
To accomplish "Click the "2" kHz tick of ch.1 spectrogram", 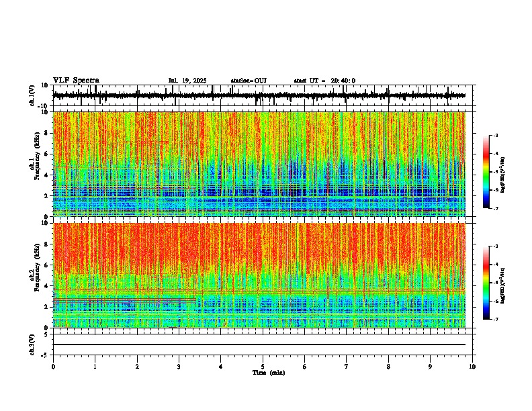I will click(47, 196).
